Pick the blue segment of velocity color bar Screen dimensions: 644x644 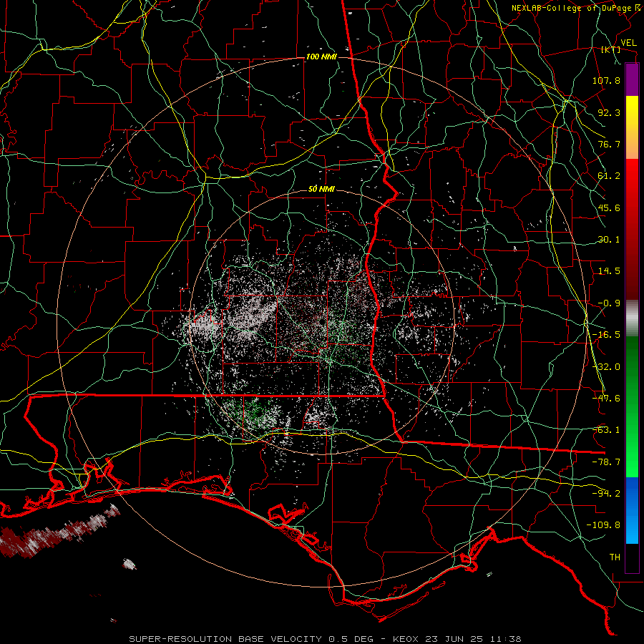tap(632, 510)
